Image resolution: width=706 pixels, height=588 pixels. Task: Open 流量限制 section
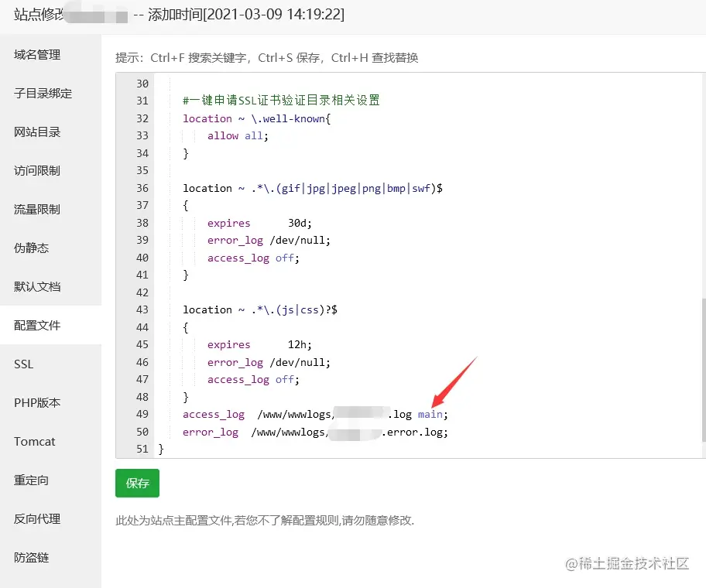point(37,210)
